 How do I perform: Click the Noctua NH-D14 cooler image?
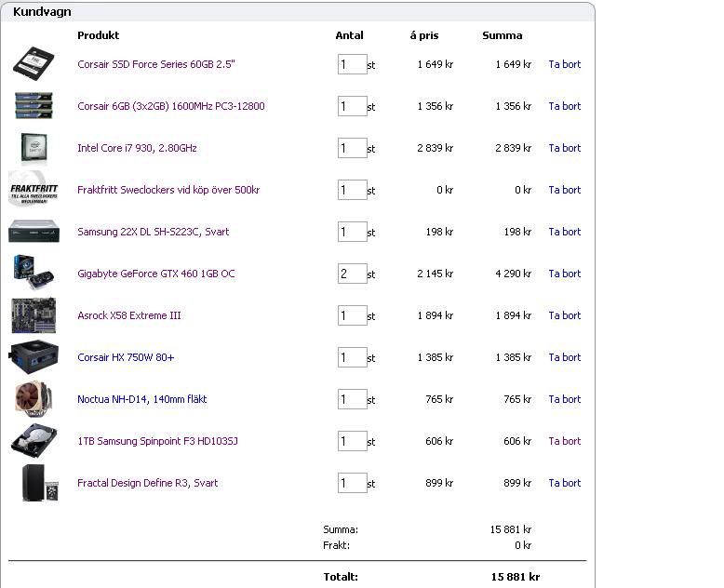point(34,399)
